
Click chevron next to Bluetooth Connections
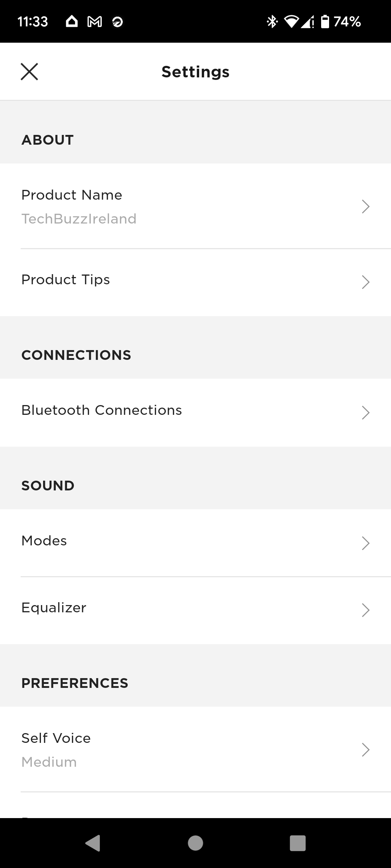(365, 413)
